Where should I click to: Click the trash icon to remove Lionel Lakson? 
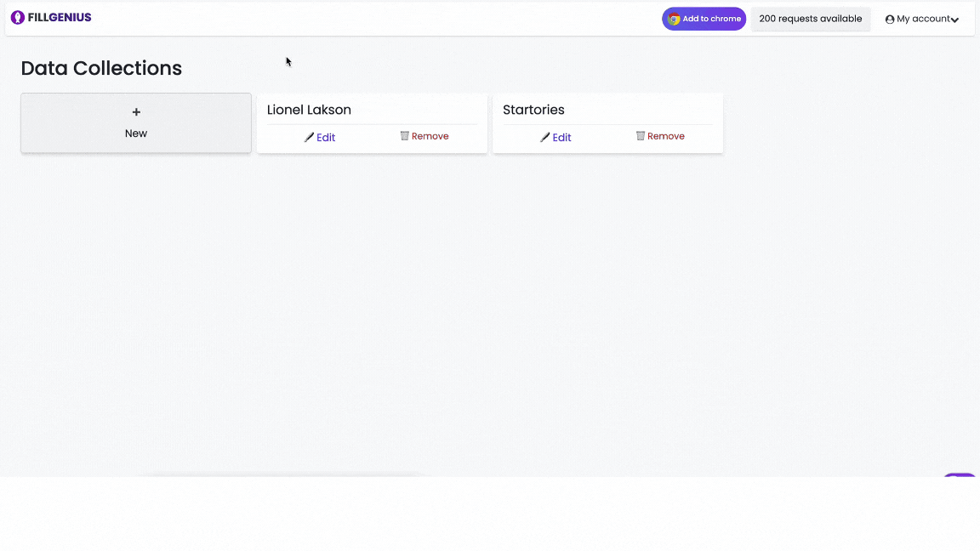click(x=405, y=135)
